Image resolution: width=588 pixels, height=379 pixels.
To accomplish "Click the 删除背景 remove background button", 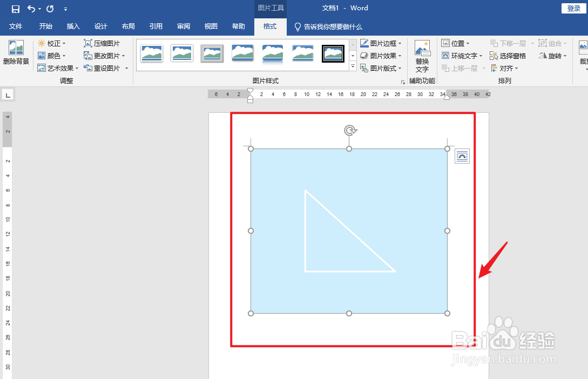I will [16, 52].
